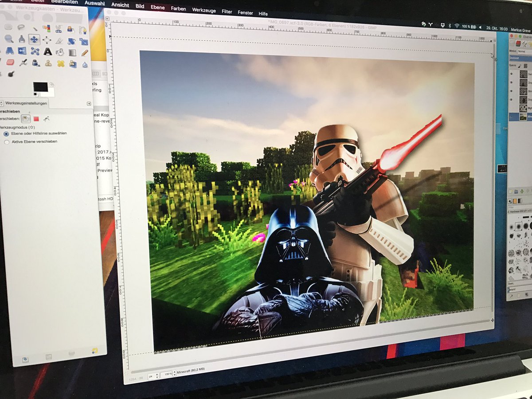Swap foreground and background colors
Image resolution: width=532 pixels, height=399 pixels.
(51, 85)
